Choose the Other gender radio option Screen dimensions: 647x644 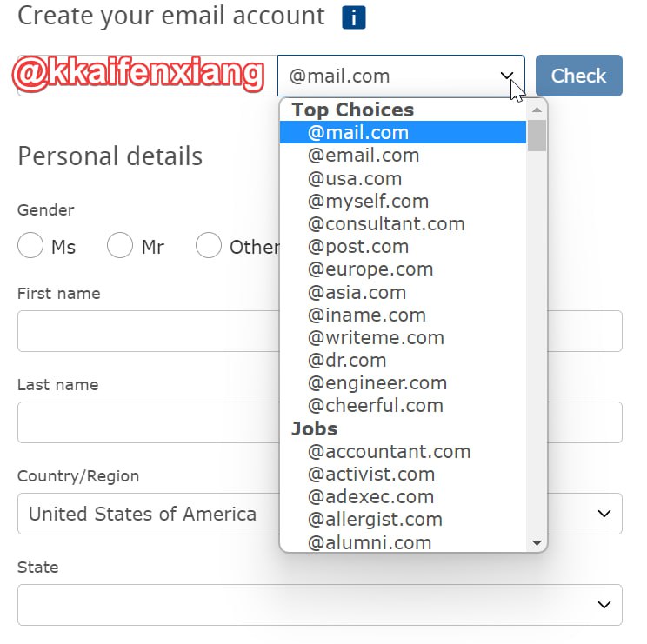pos(209,246)
